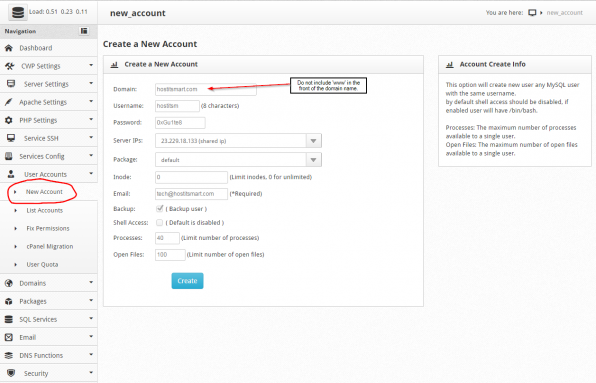Viewport: 596px width, 383px height.
Task: Open Fix Permissions in sidebar
Action: pos(48,228)
